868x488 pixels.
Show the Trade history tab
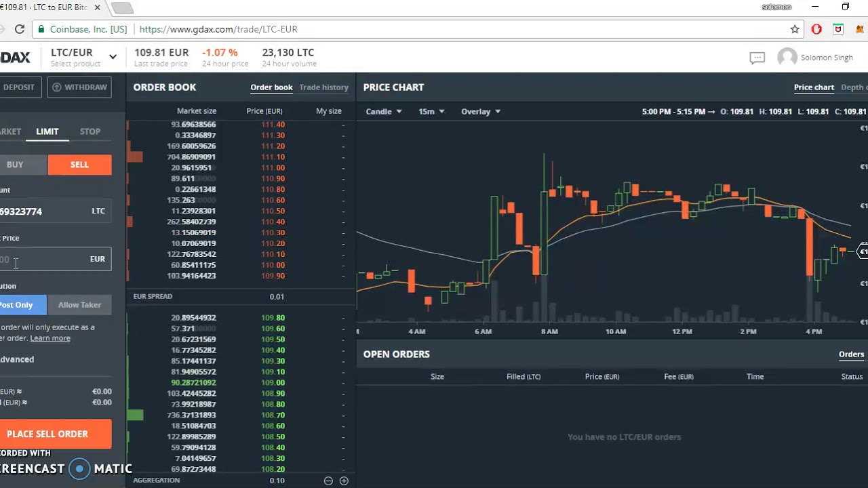324,87
